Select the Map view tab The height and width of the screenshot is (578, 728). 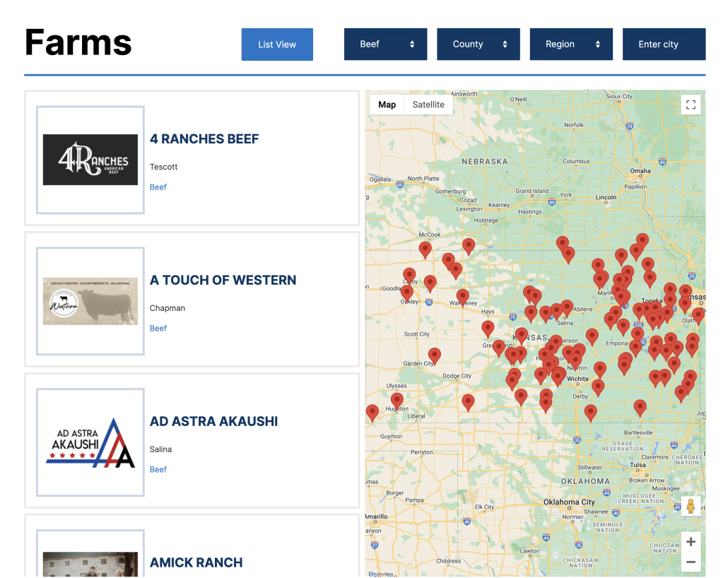pos(387,105)
